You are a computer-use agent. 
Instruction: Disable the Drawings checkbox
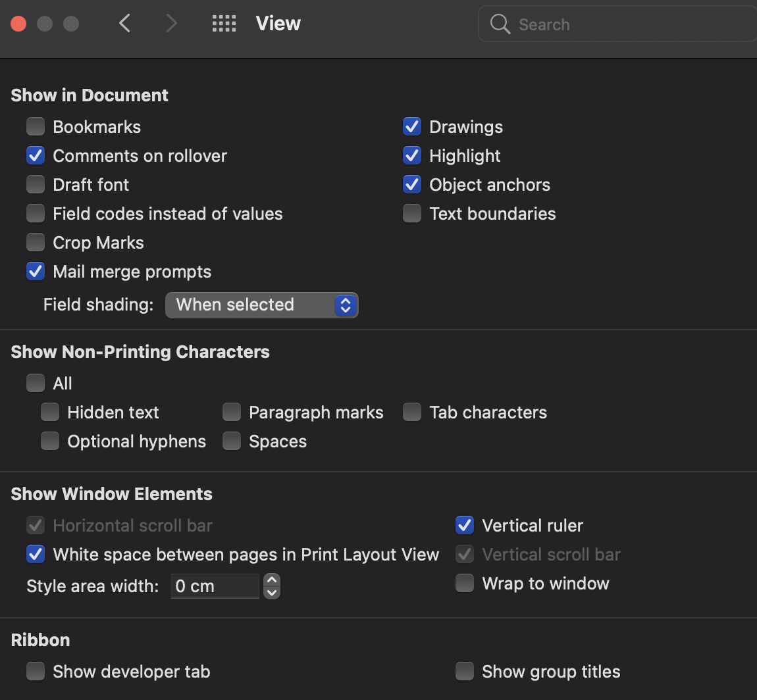tap(412, 126)
